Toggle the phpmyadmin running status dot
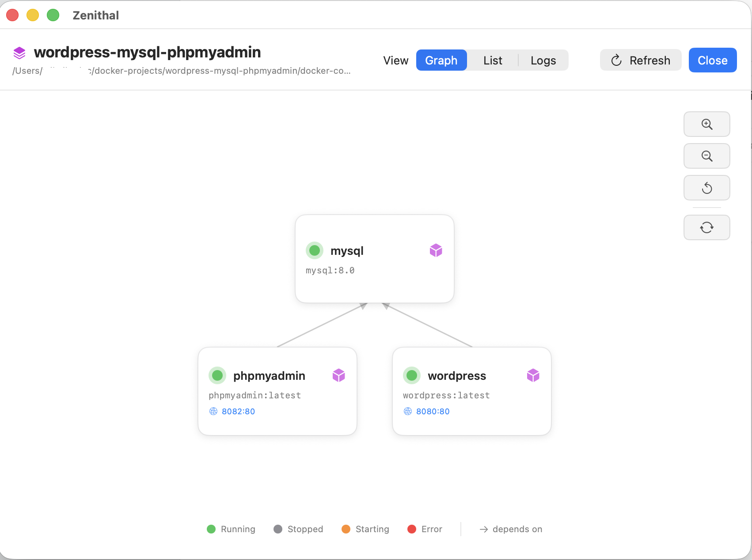This screenshot has width=752, height=560. (x=217, y=375)
